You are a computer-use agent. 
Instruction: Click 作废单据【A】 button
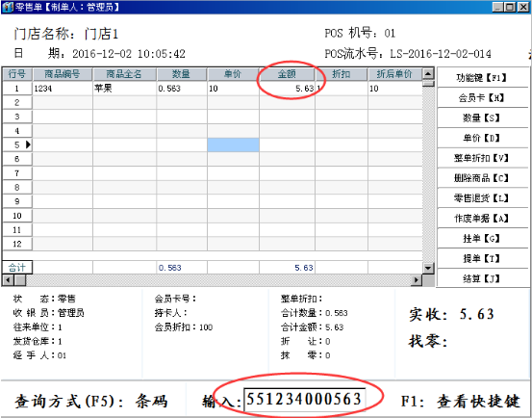(x=483, y=218)
